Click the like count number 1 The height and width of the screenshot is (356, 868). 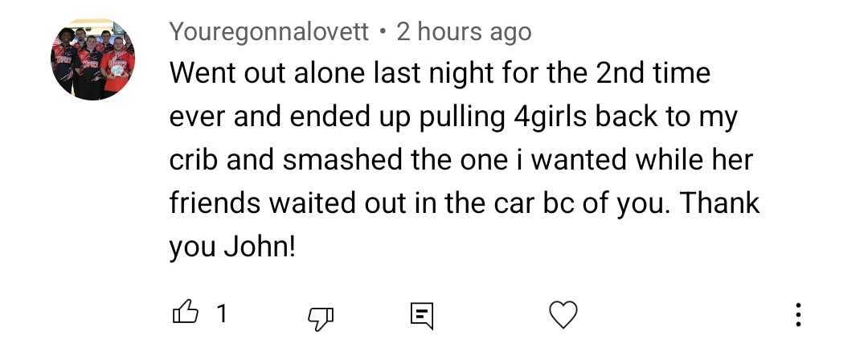tap(222, 313)
